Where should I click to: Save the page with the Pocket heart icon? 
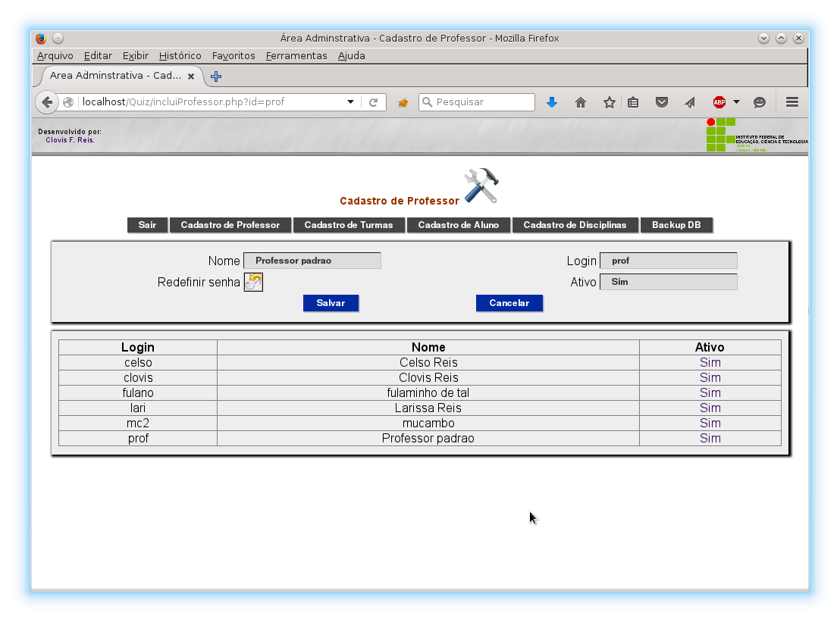tap(661, 102)
